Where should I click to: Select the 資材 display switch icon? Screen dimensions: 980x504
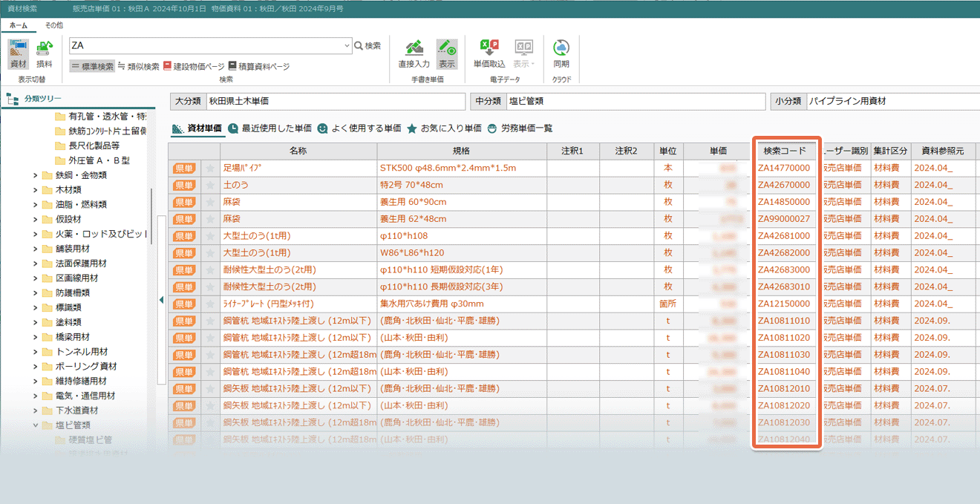(x=19, y=55)
